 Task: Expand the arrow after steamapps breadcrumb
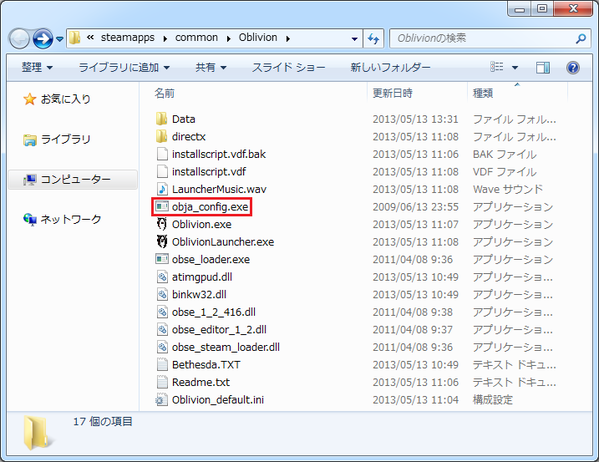[x=165, y=39]
